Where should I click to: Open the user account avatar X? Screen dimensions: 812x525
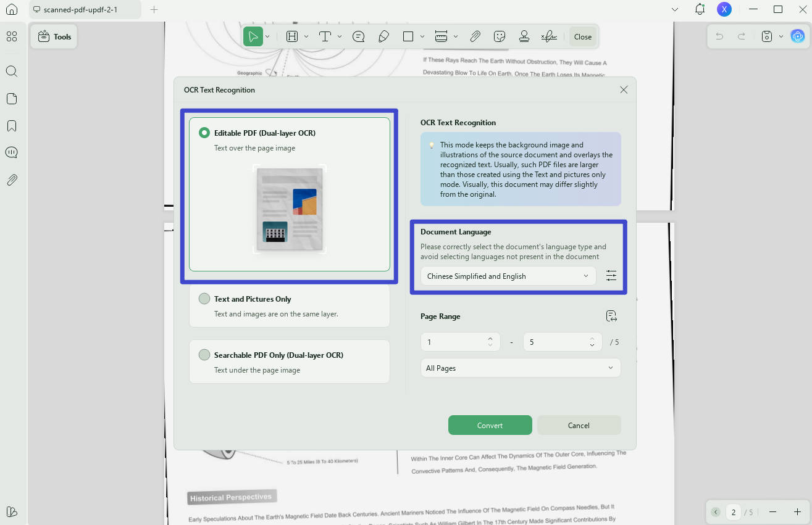(x=724, y=9)
